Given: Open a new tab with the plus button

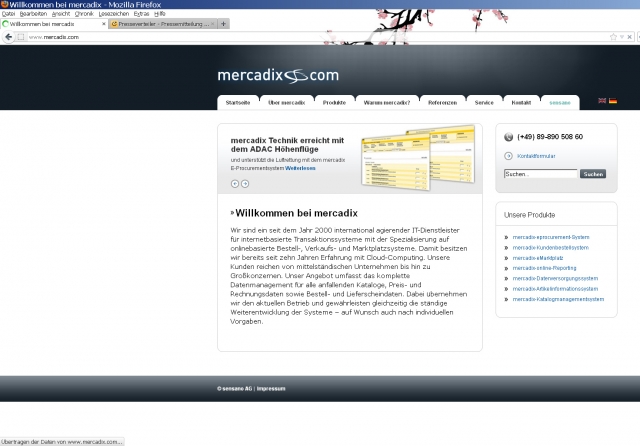Looking at the screenshot, I should [x=223, y=24].
